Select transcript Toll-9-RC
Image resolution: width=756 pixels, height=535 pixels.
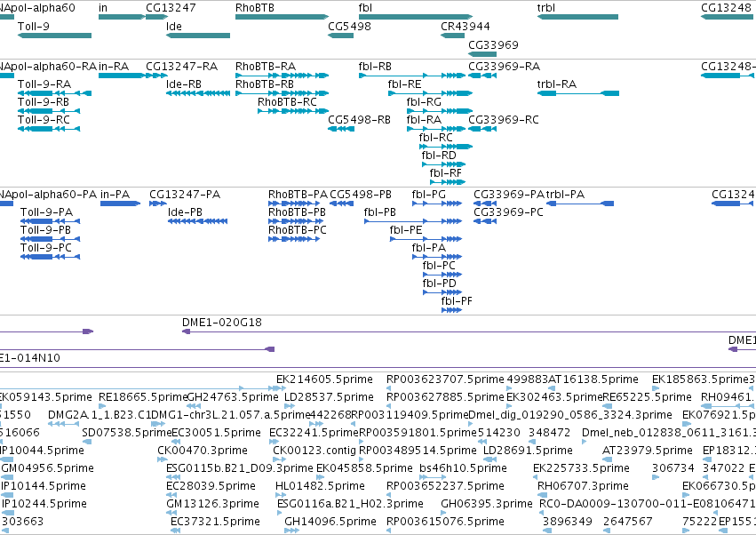tap(49, 129)
